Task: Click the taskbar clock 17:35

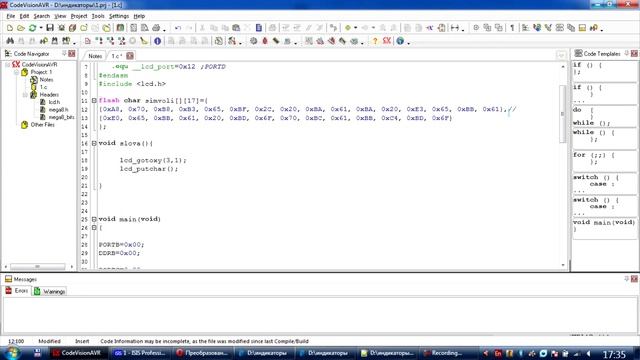Action: pyautogui.click(x=614, y=354)
